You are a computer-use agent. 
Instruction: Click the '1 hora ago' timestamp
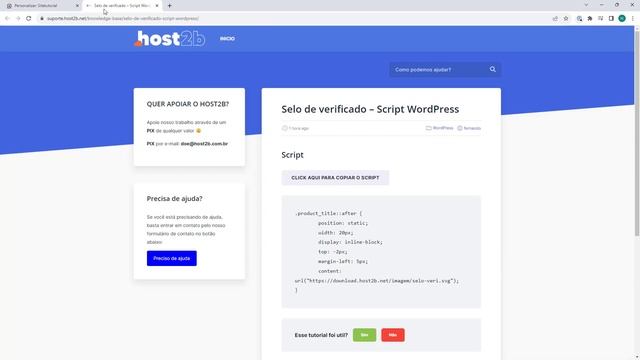tap(299, 128)
